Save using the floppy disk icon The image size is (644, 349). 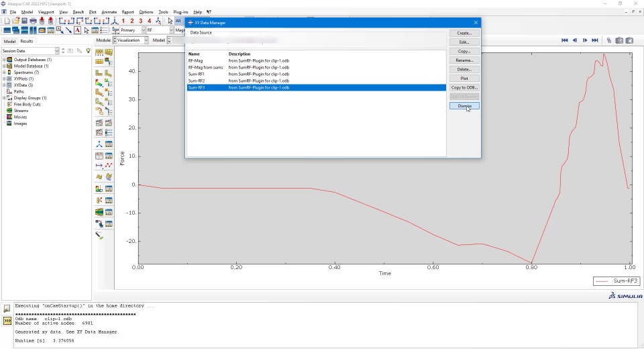pos(24,21)
